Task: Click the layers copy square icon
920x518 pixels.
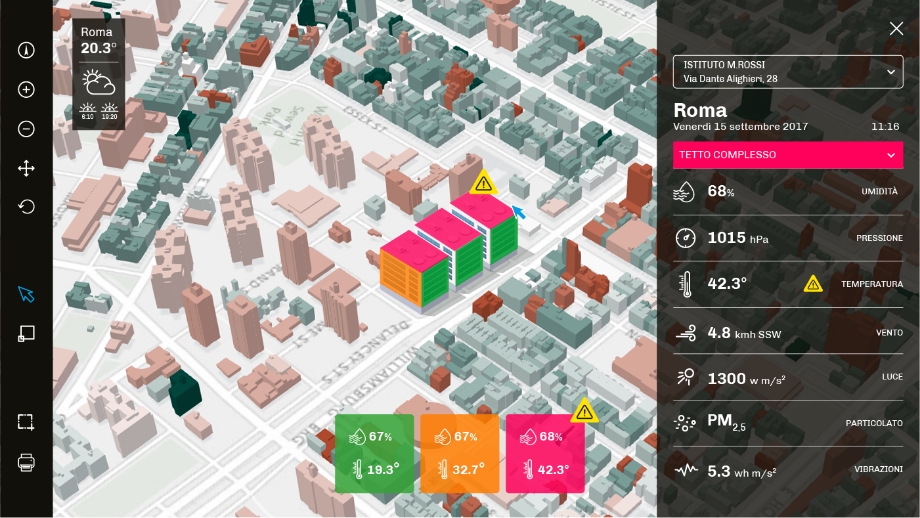Action: click(26, 334)
